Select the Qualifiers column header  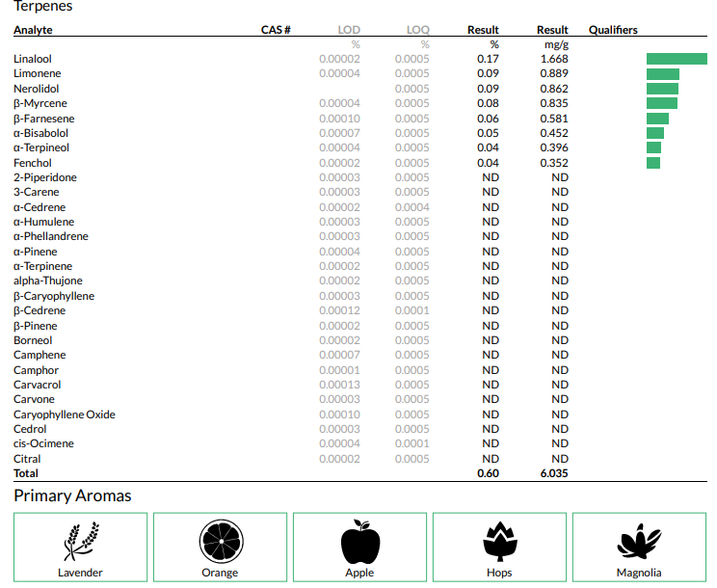coord(613,30)
